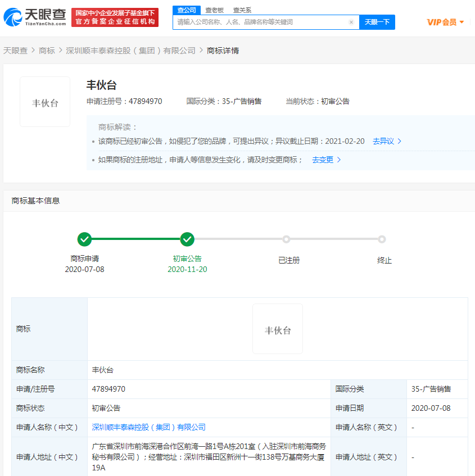Screen dimensions: 475x476
Task: Select the text 当前状态：初审公告
Action: pyautogui.click(x=318, y=101)
